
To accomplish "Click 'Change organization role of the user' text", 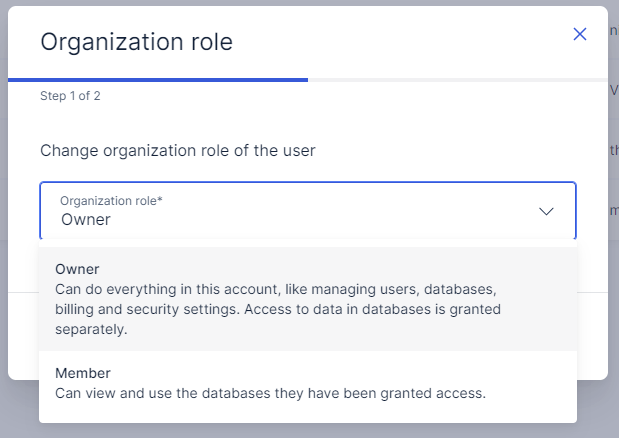I will pyautogui.click(x=178, y=151).
